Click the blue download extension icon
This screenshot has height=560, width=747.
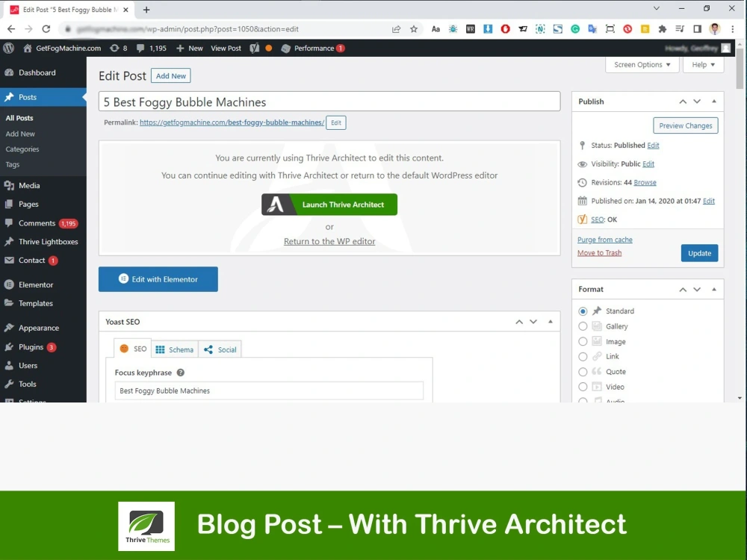488,29
